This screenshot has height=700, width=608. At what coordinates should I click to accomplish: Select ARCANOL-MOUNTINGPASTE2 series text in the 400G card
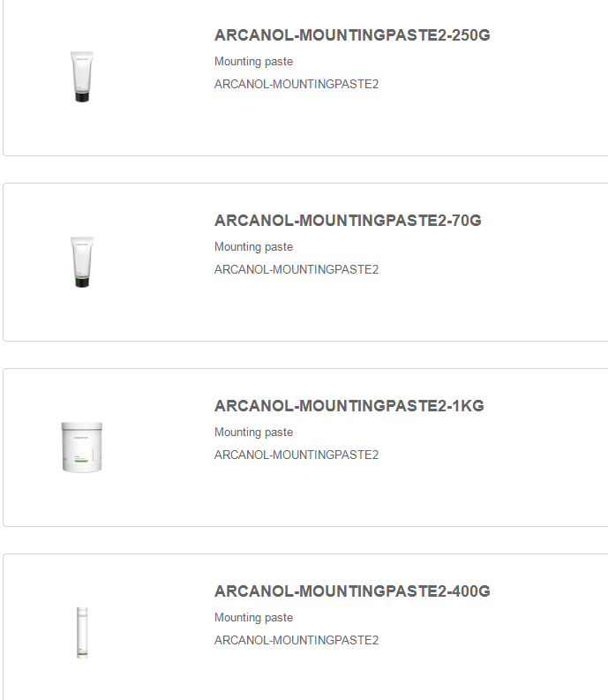click(296, 641)
